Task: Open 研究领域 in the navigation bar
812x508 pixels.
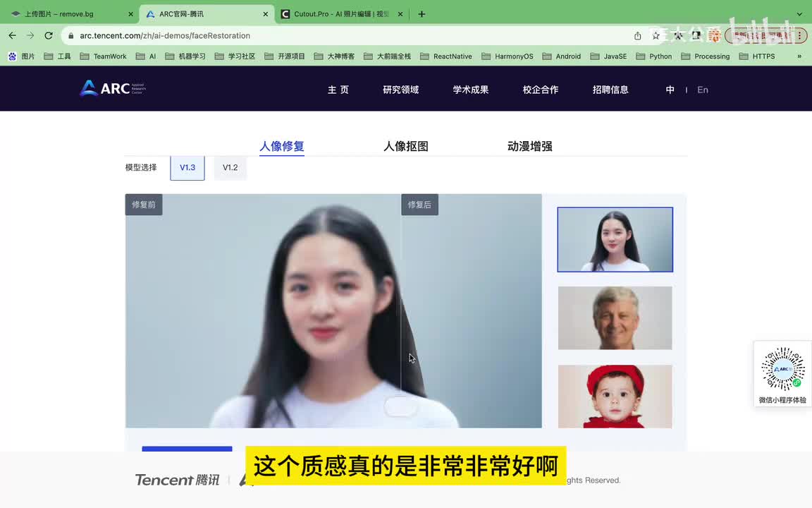Action: pyautogui.click(x=401, y=90)
